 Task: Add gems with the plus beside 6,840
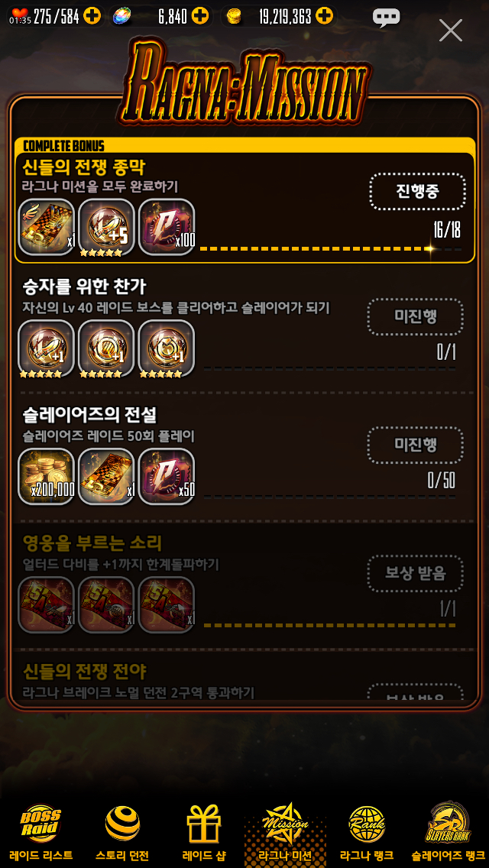[200, 16]
